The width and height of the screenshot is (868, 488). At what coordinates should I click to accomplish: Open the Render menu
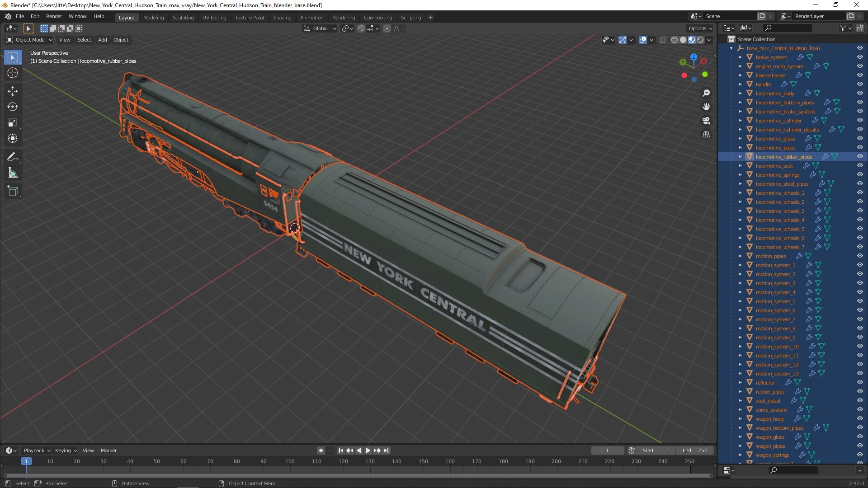coord(54,16)
